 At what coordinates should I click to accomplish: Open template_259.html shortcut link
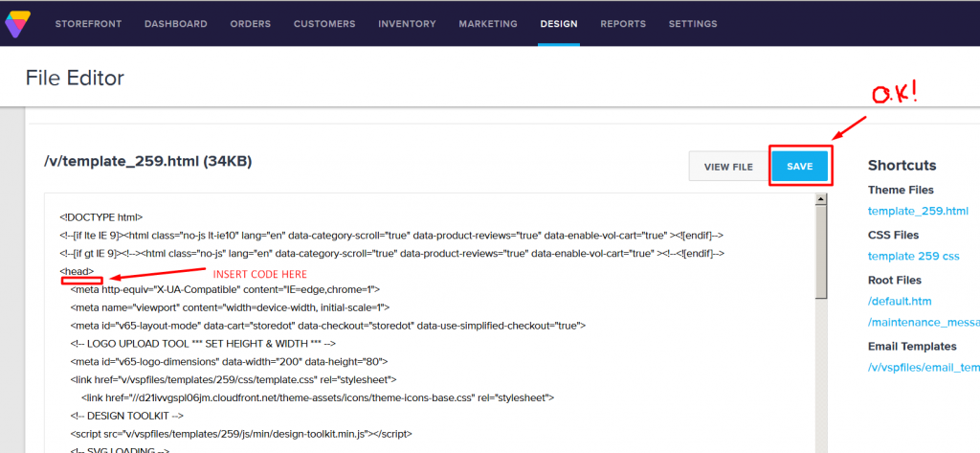pos(918,211)
